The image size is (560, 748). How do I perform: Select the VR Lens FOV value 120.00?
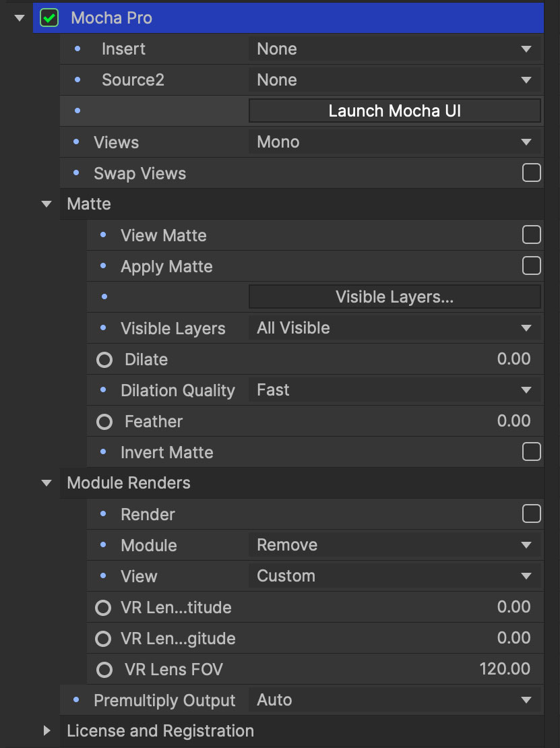tap(505, 668)
